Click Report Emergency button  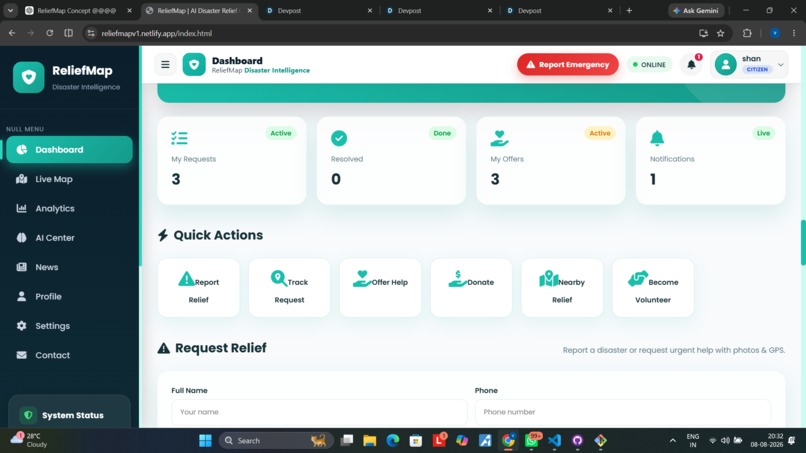click(567, 64)
